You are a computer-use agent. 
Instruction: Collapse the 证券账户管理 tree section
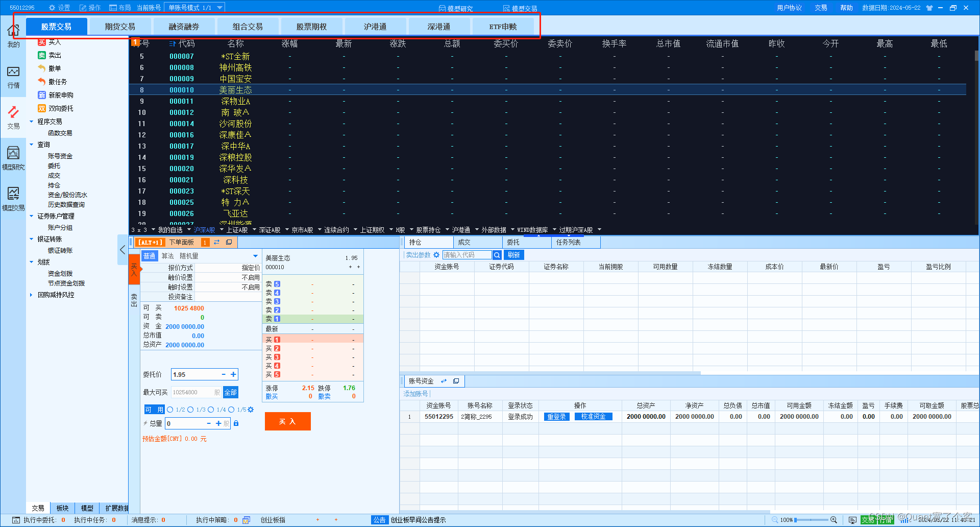click(x=31, y=216)
